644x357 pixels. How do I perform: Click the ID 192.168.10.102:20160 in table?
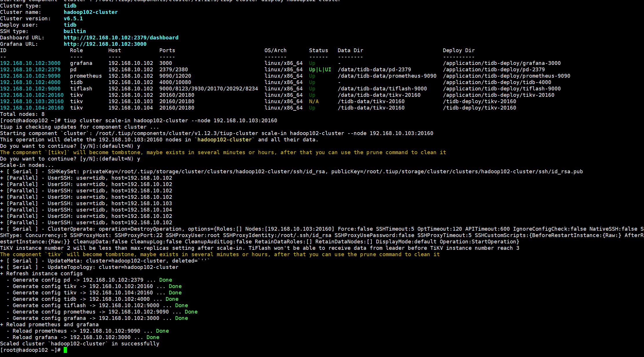point(32,95)
